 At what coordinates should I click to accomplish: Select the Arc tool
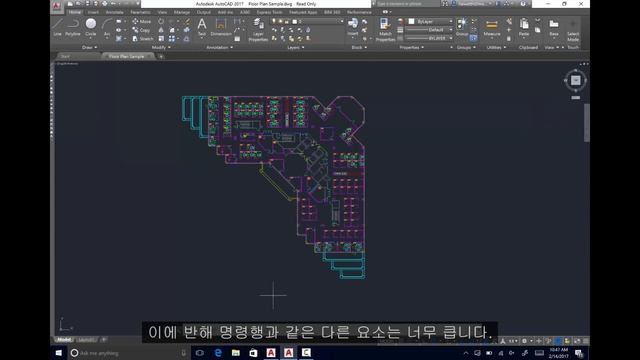tap(107, 27)
